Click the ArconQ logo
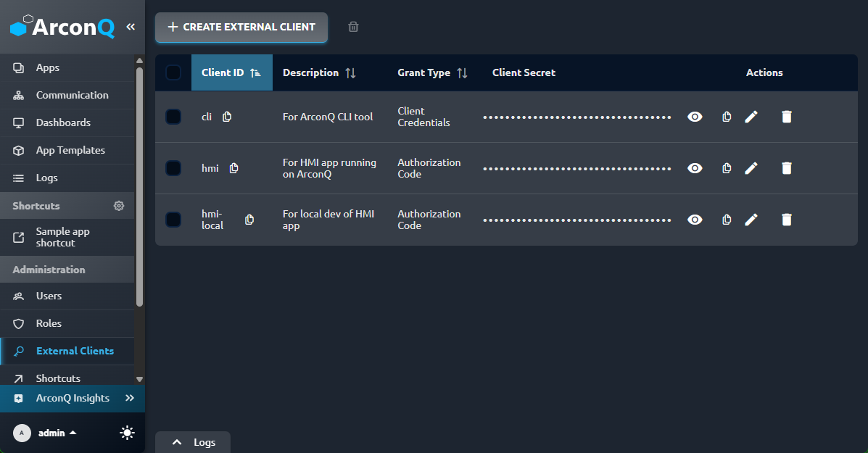The width and height of the screenshot is (868, 453). pyautogui.click(x=62, y=27)
